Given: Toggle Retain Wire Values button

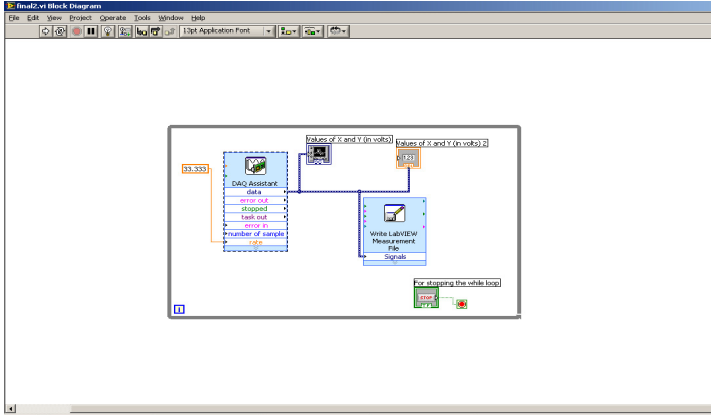Looking at the screenshot, I should pos(125,31).
